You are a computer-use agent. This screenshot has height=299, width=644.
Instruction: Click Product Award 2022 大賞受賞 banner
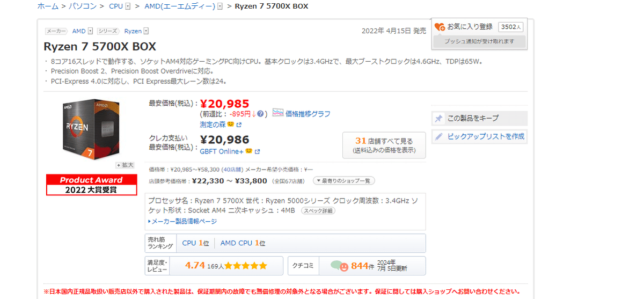[91, 185]
